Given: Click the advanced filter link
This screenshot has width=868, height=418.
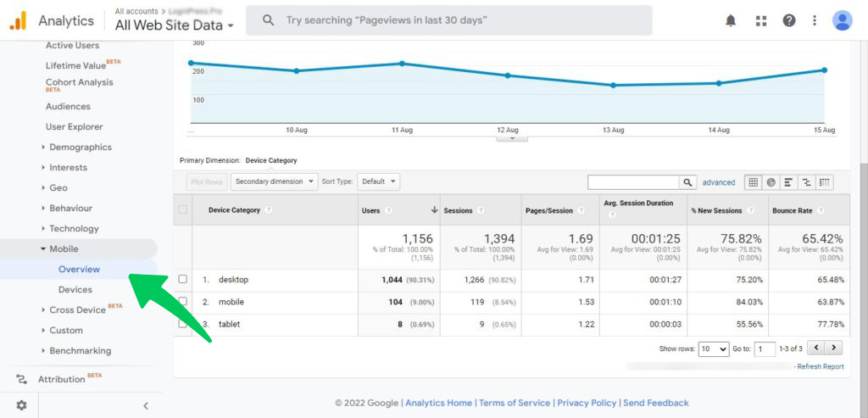Looking at the screenshot, I should (x=719, y=182).
